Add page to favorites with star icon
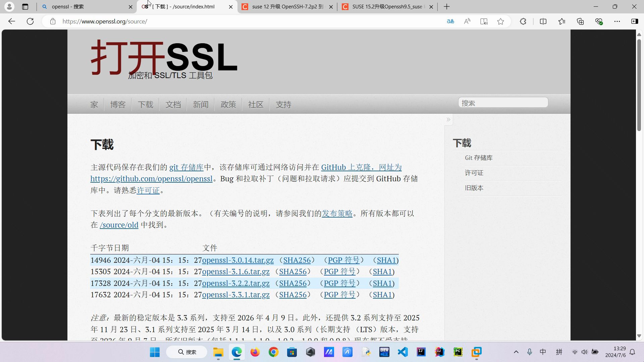The width and height of the screenshot is (644, 362). click(x=500, y=21)
